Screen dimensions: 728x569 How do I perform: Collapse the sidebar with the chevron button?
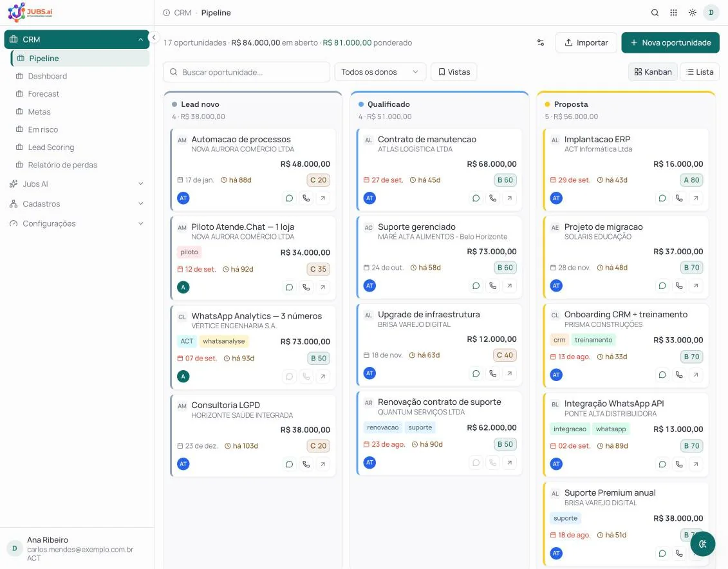point(154,37)
